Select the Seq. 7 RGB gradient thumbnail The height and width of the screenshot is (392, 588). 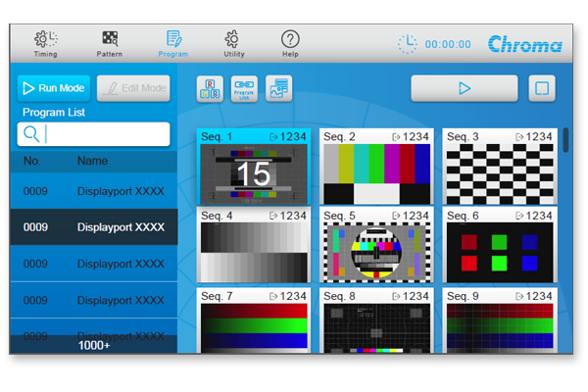pyautogui.click(x=254, y=320)
